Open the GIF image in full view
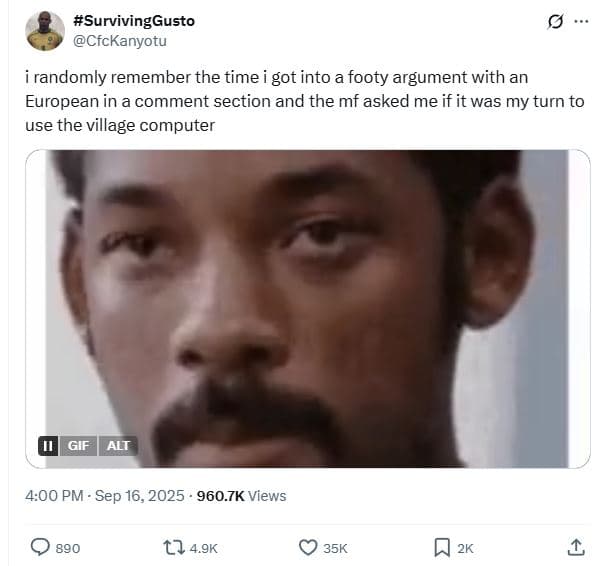This screenshot has width=605, height=566. (x=308, y=309)
